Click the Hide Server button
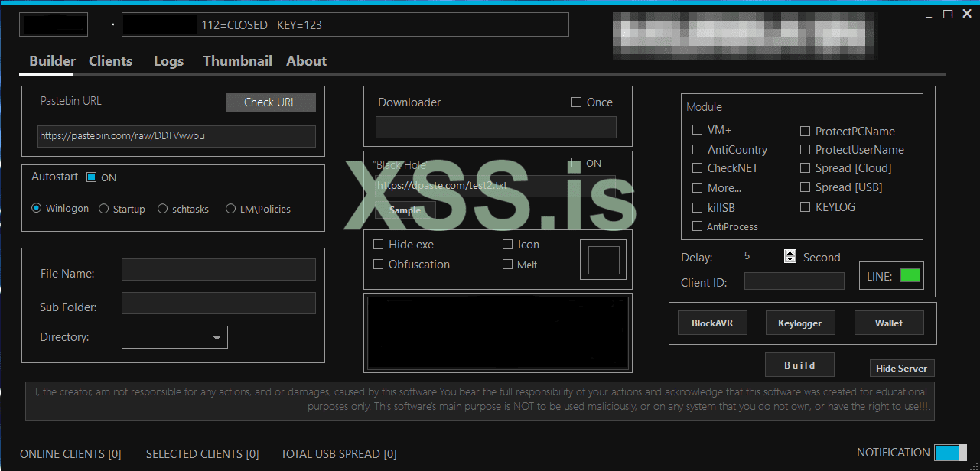This screenshot has width=980, height=471. (901, 369)
